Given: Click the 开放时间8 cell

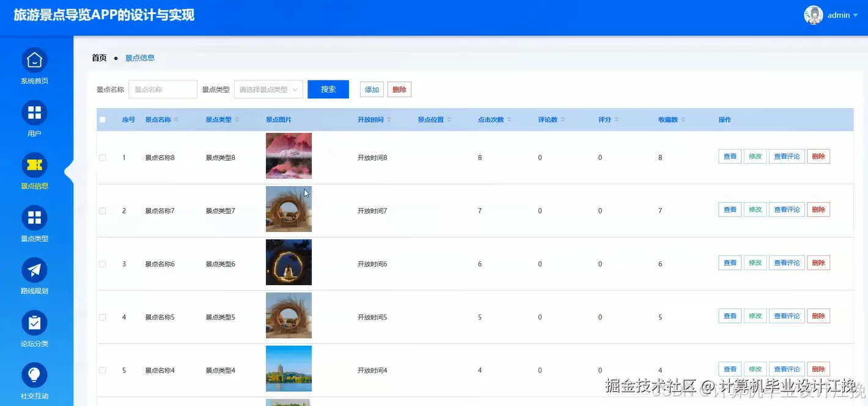Looking at the screenshot, I should click(372, 158).
